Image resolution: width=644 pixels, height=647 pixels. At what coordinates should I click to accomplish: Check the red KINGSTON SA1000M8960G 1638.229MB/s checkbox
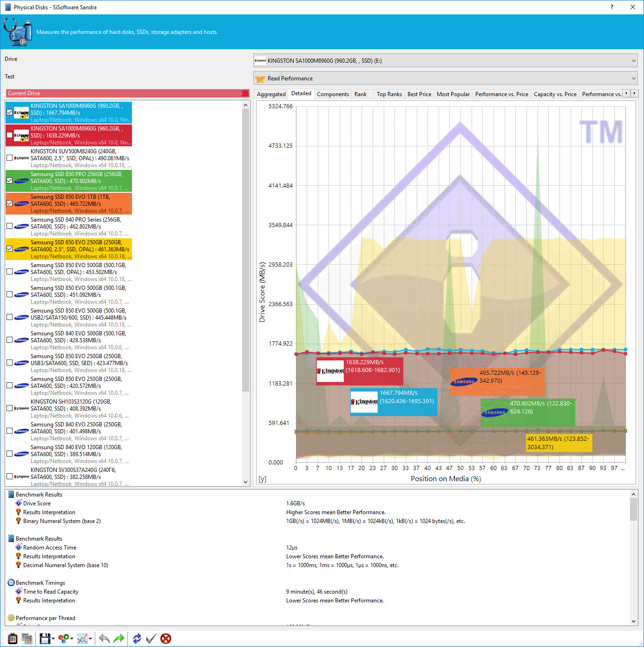(9, 135)
